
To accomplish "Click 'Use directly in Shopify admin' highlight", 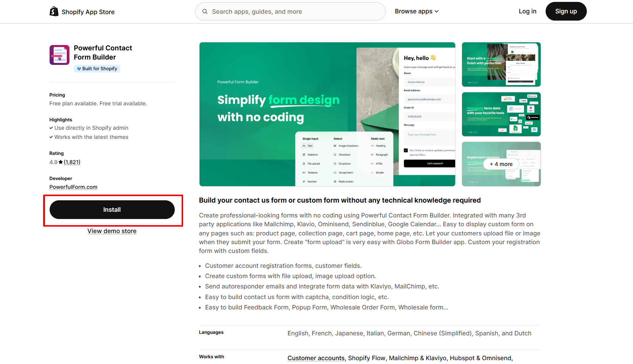I will tap(91, 128).
